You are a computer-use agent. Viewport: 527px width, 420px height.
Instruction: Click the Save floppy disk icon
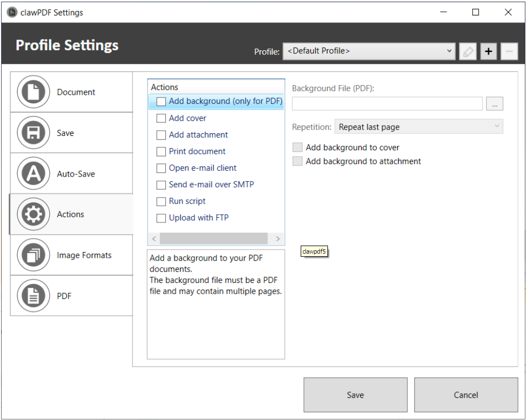click(33, 133)
